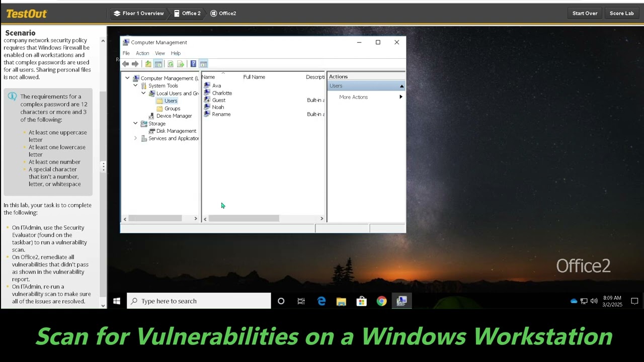Toggle Show/Hide Console Tree toolbar icon

pyautogui.click(x=158, y=64)
